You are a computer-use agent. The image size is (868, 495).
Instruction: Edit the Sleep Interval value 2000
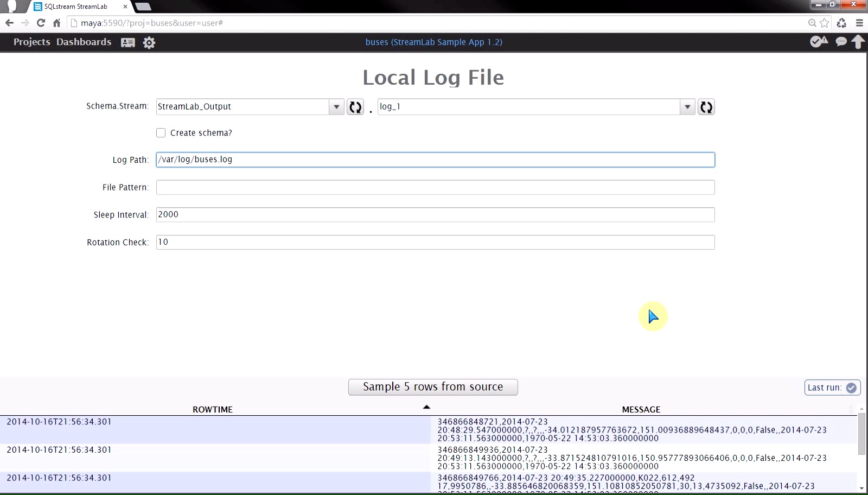[435, 215]
